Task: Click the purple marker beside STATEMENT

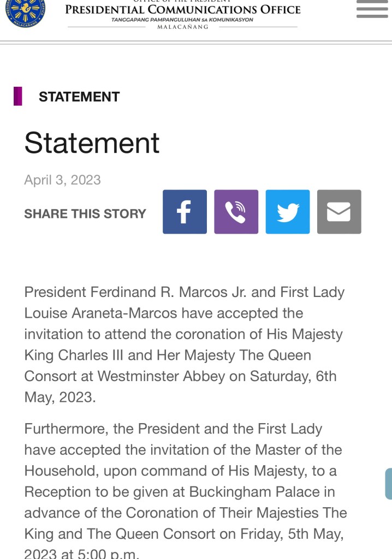Action: point(18,97)
